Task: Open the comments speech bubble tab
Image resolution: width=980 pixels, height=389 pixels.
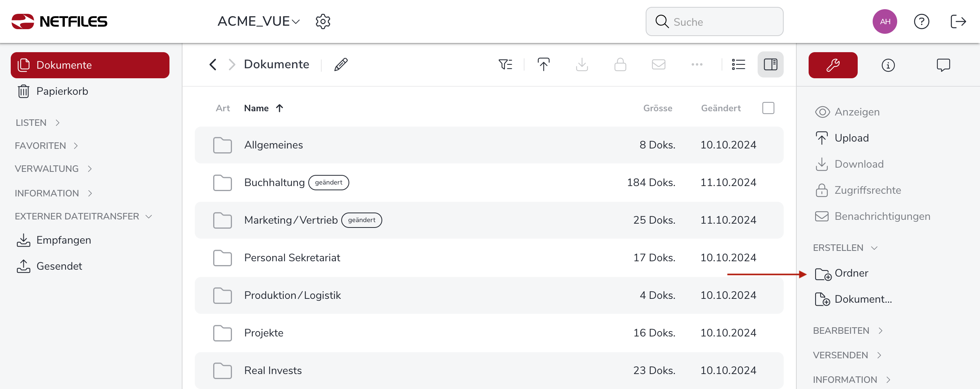Action: tap(943, 65)
